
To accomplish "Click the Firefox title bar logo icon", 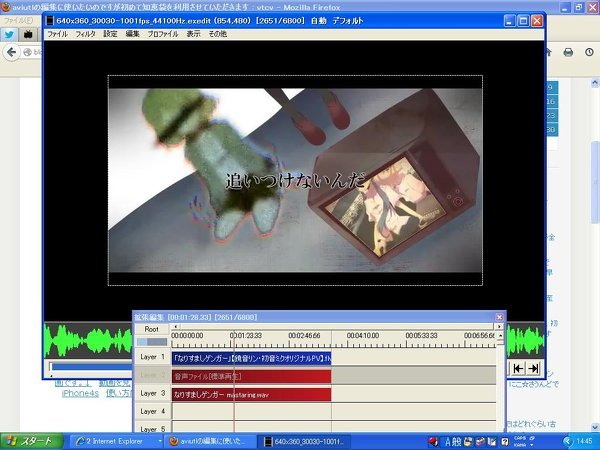I will 5,6.
